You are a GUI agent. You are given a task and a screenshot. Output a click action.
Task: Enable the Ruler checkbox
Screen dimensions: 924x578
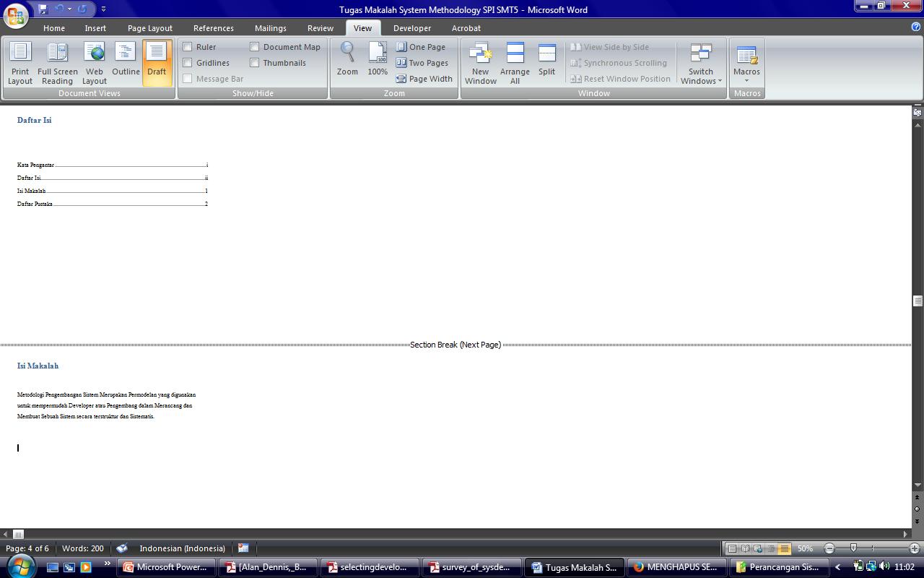[188, 47]
